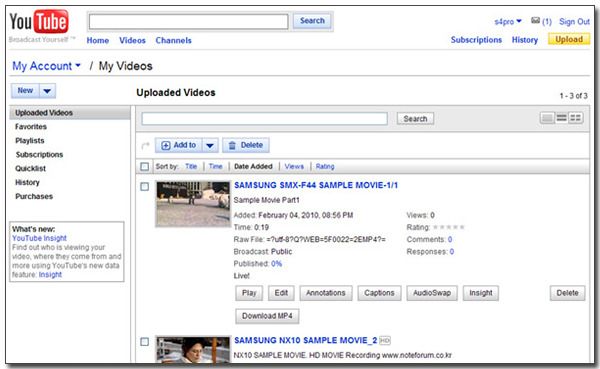Click the Insight link after 'feature:'
This screenshot has height=369, width=600.
pos(50,274)
